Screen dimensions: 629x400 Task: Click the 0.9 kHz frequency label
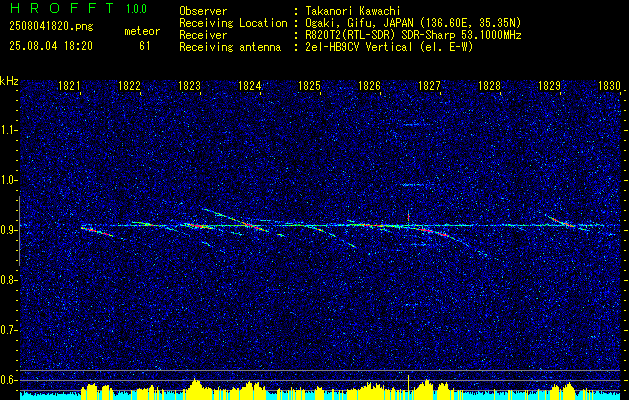[x=8, y=230]
